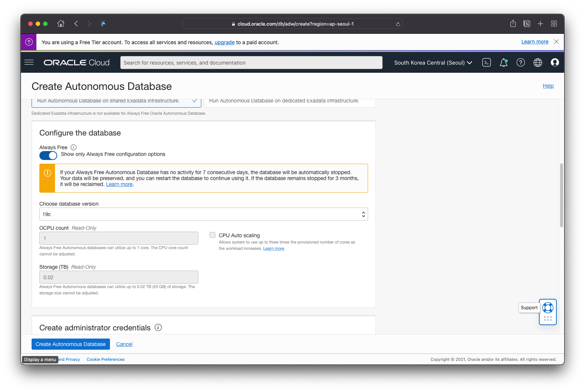The width and height of the screenshot is (585, 392).
Task: Click the Create Autonomous Database button
Action: (x=71, y=344)
